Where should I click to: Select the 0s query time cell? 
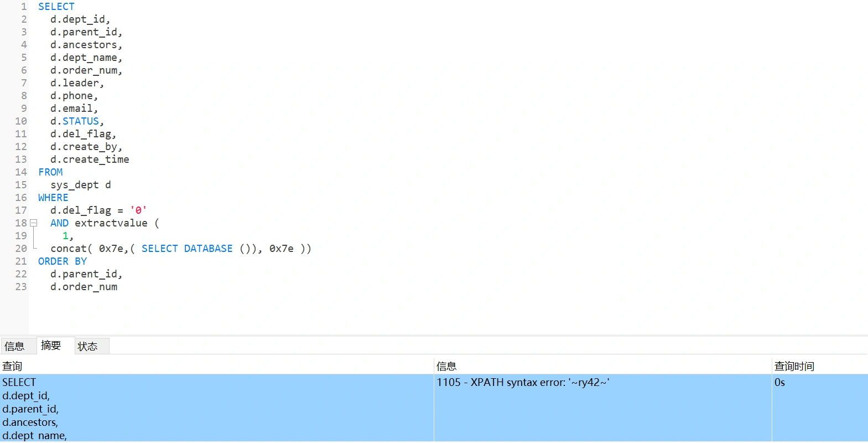point(779,383)
